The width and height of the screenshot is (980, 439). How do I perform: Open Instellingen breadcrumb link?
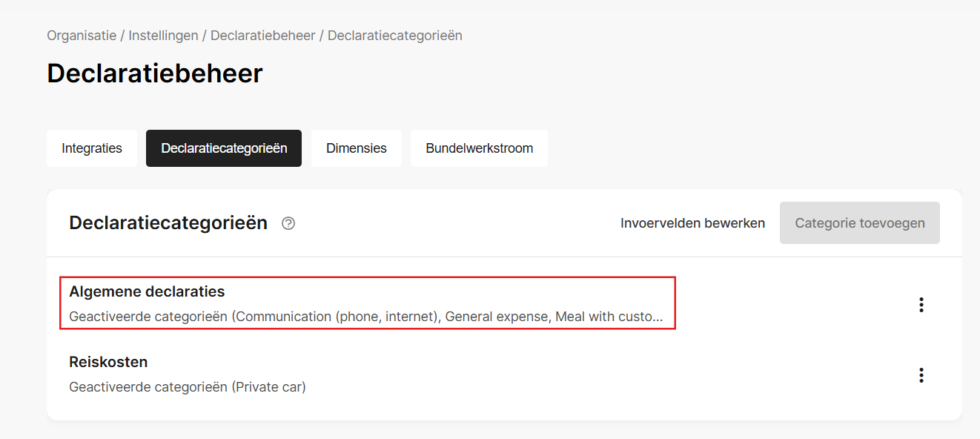(163, 36)
